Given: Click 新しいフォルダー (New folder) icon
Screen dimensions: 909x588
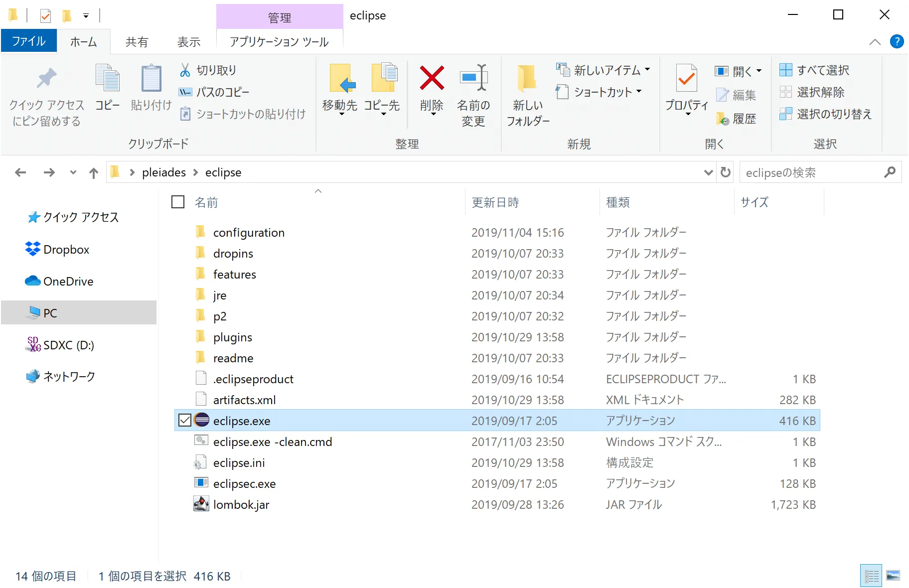Looking at the screenshot, I should (x=527, y=78).
